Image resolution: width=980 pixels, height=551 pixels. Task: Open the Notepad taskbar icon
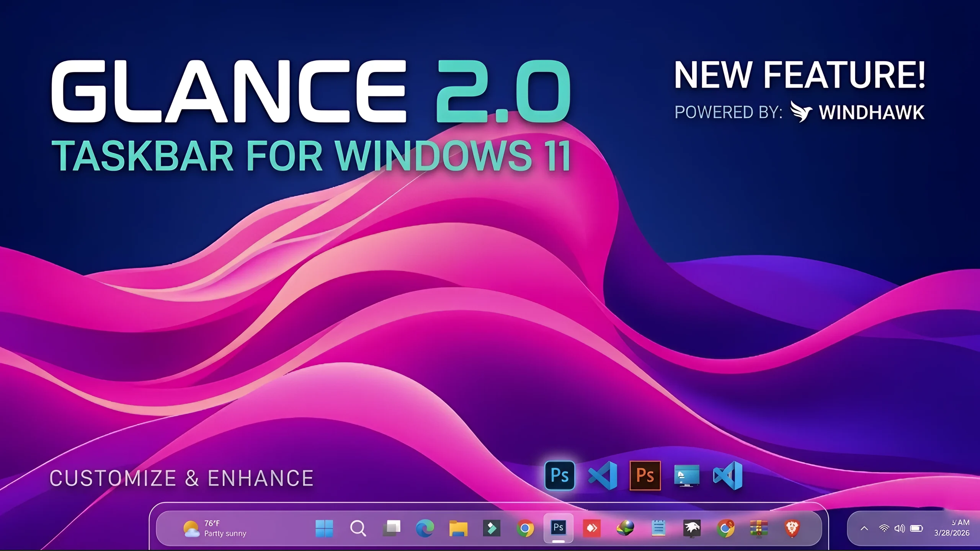point(658,528)
